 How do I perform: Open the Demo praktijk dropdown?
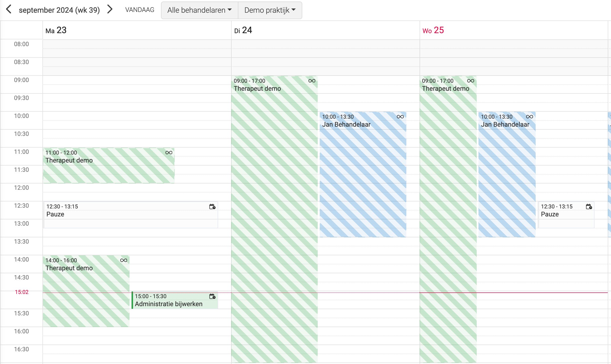pyautogui.click(x=270, y=10)
